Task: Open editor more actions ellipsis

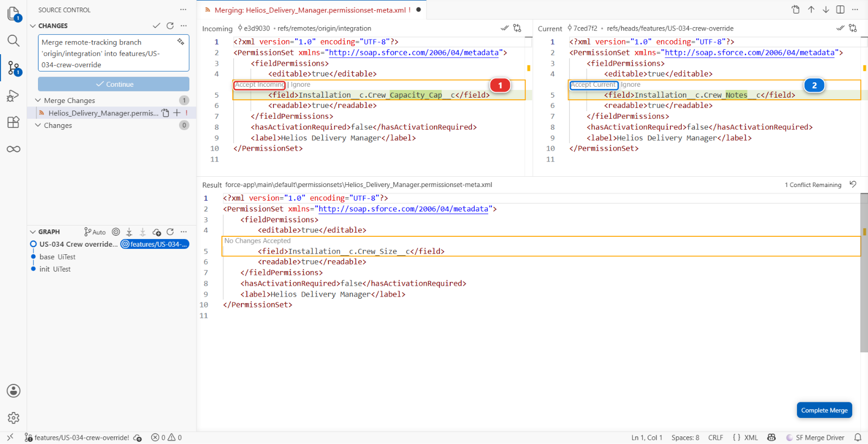Action: click(x=855, y=9)
